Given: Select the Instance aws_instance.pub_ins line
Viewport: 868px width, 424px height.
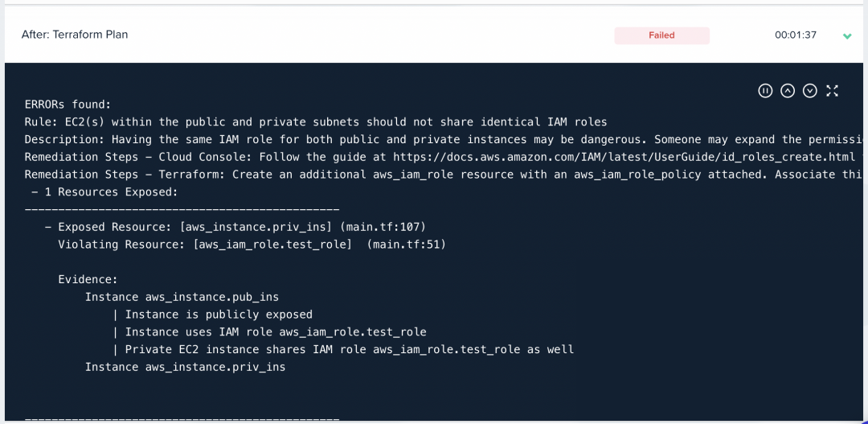Looking at the screenshot, I should (182, 297).
